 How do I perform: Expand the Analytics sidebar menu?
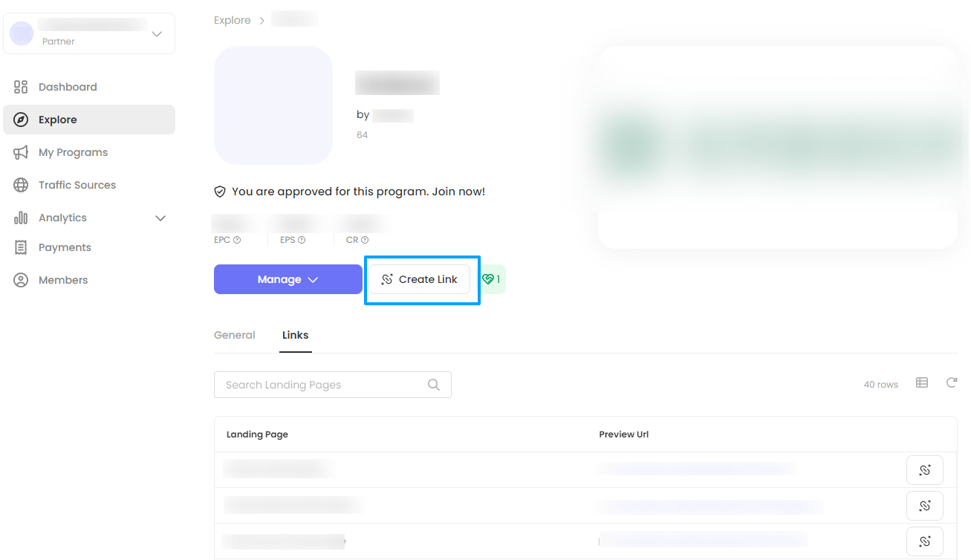160,218
